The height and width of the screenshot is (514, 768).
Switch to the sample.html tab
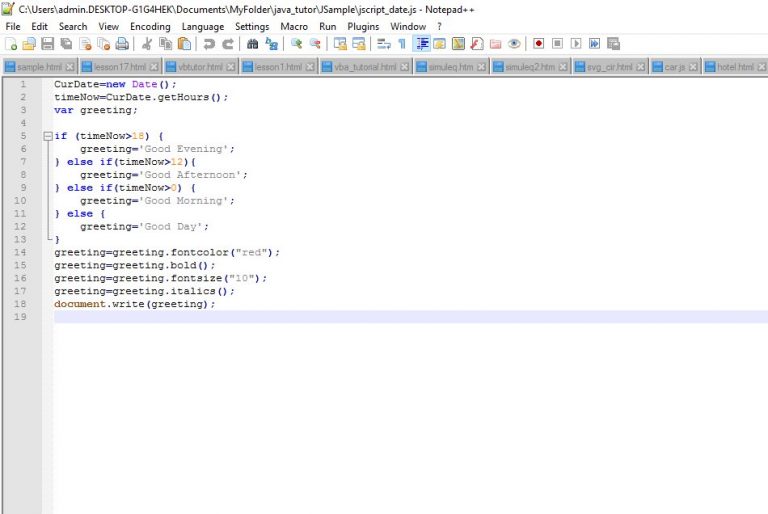tap(39, 67)
